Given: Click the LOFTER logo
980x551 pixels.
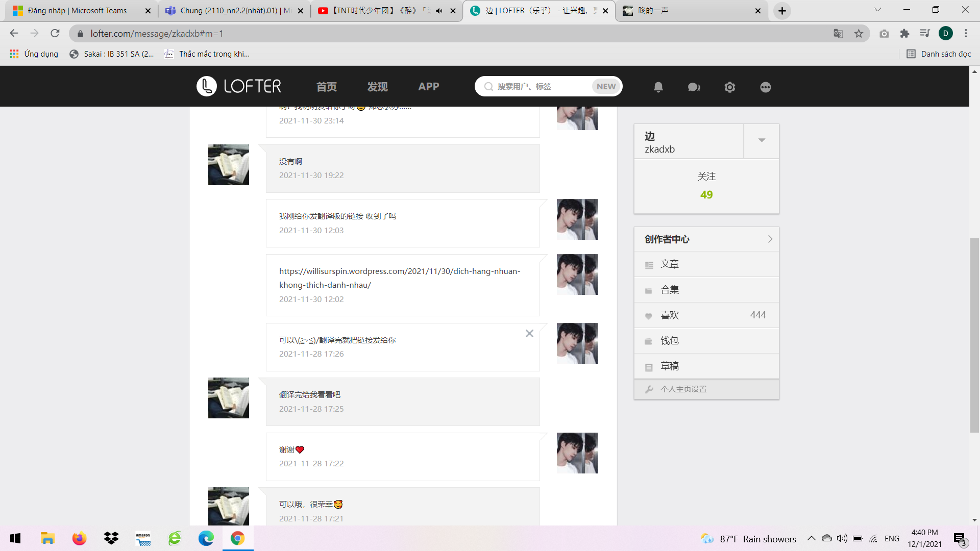Looking at the screenshot, I should coord(239,86).
